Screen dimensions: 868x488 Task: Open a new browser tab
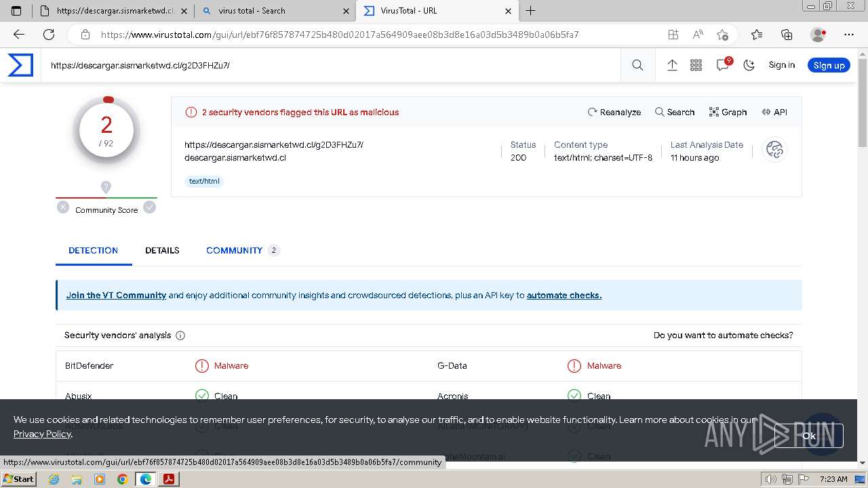pyautogui.click(x=531, y=11)
